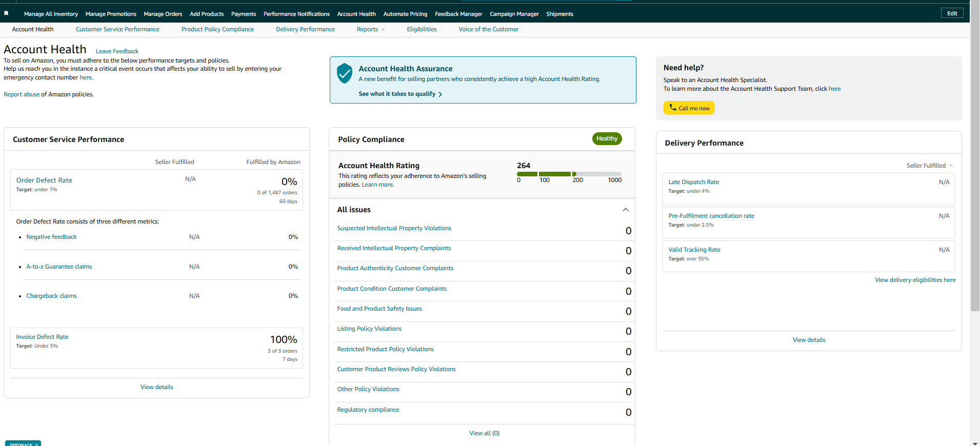Select Account Health in top navigation bar
980x446 pixels.
(x=356, y=14)
